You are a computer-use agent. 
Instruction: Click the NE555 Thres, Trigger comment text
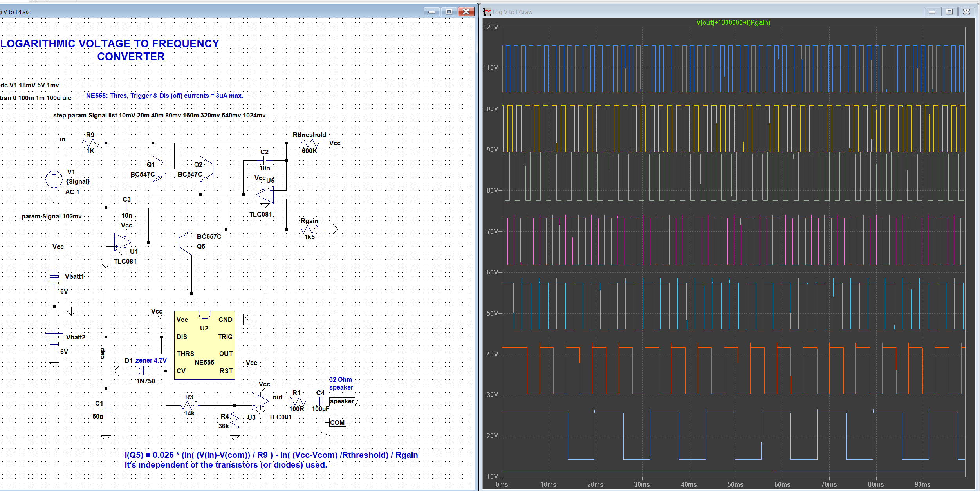(164, 96)
